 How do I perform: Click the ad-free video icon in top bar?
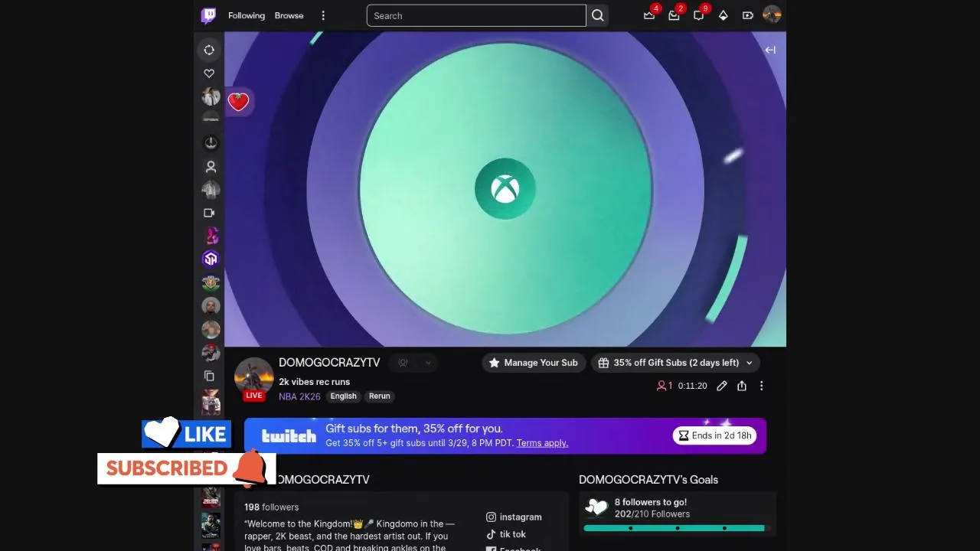747,15
